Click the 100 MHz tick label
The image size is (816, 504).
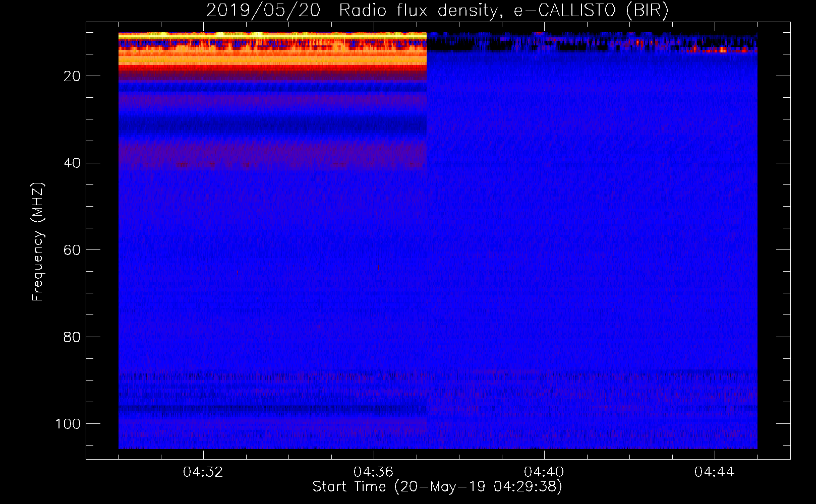[68, 424]
